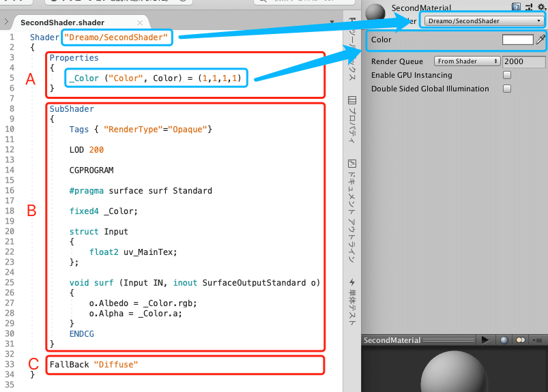Click the Render Queue label
Image resolution: width=548 pixels, height=392 pixels.
[397, 61]
